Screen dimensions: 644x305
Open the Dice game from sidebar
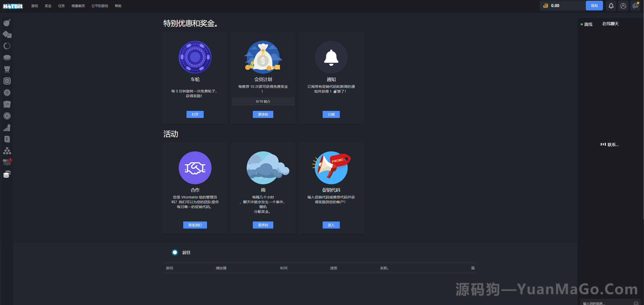tap(7, 34)
